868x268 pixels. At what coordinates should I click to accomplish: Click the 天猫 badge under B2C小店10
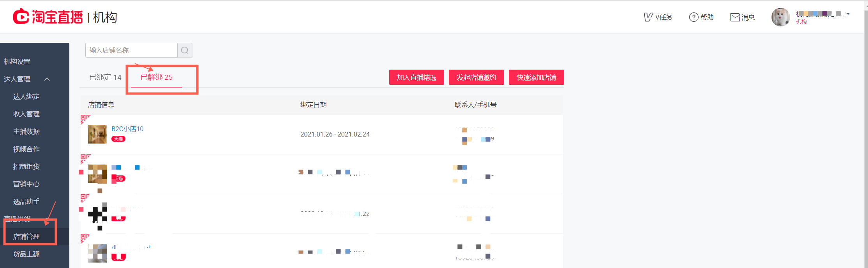point(118,139)
